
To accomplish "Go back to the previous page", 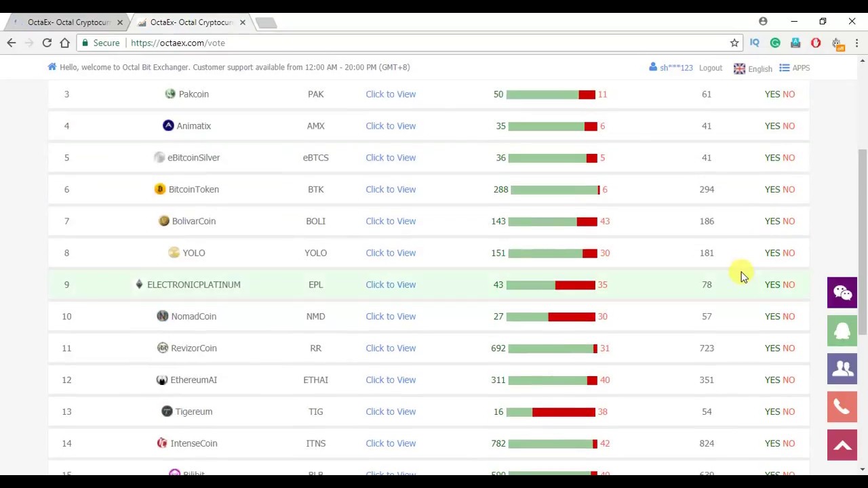I will click(12, 43).
